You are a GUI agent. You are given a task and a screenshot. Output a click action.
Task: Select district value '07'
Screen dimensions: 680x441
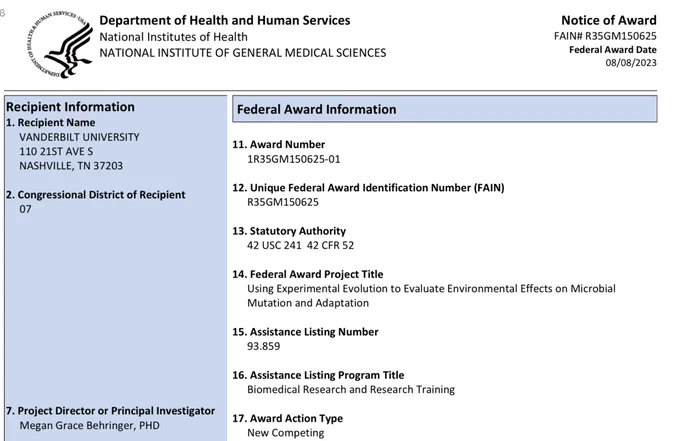(x=25, y=209)
